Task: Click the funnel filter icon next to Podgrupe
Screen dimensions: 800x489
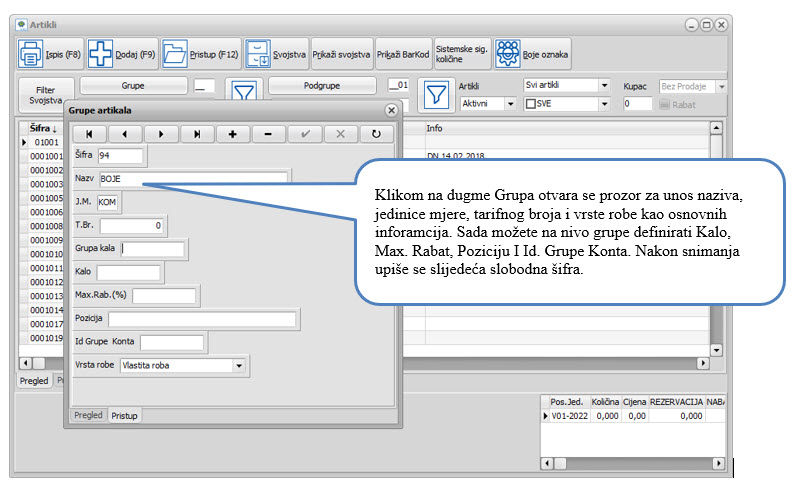Action: point(436,95)
